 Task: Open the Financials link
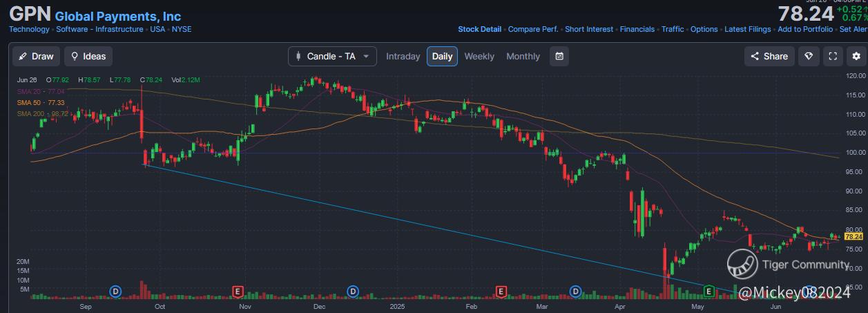click(x=637, y=29)
